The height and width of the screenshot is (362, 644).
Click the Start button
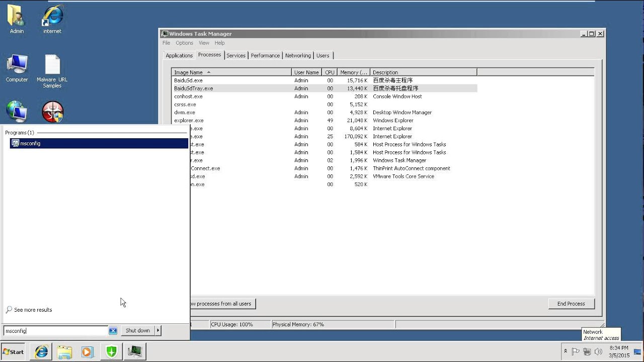[14, 352]
